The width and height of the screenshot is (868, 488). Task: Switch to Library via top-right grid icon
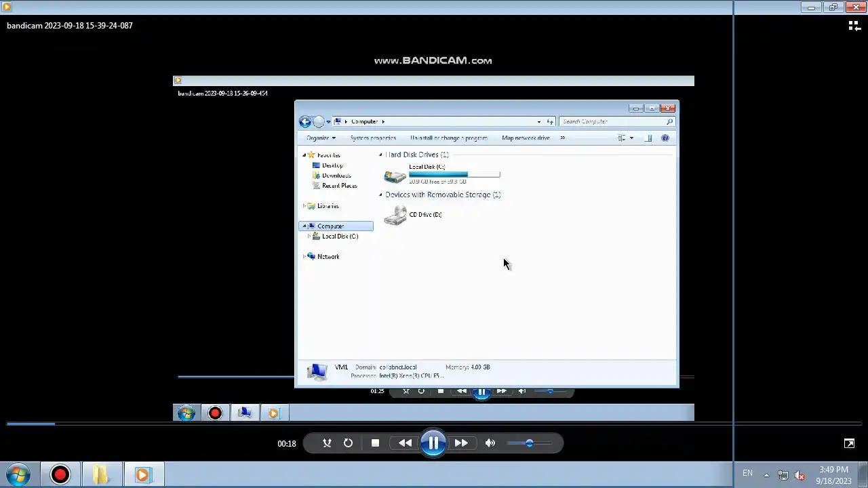854,26
